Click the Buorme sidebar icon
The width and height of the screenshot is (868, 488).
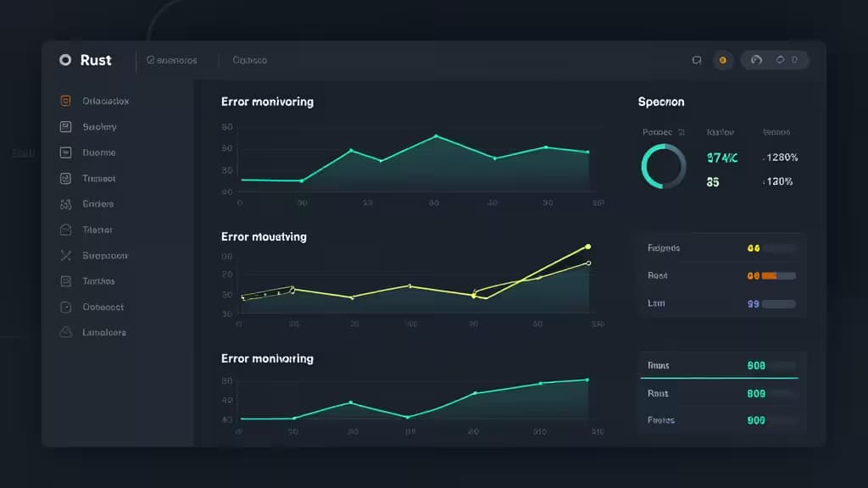pyautogui.click(x=65, y=152)
